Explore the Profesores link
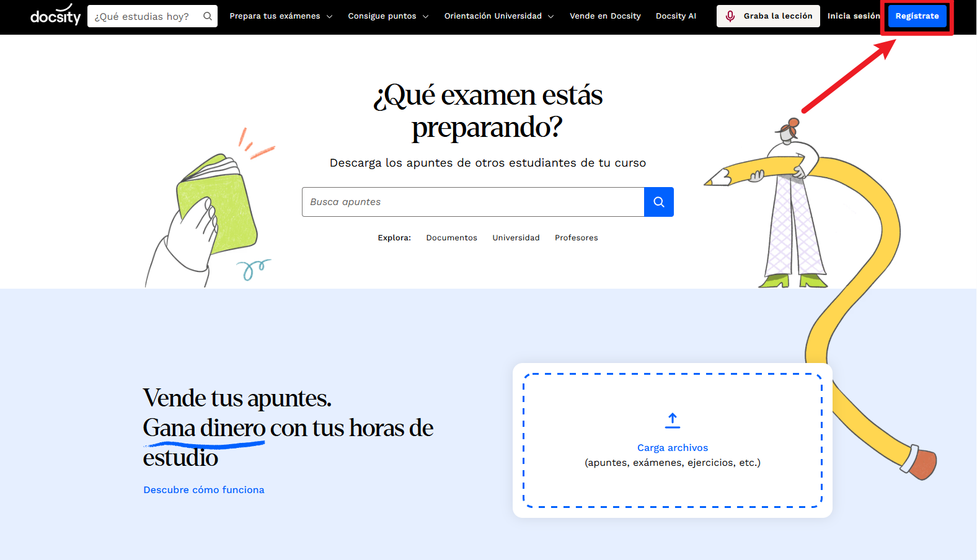Viewport: 977px width, 560px height. coord(576,238)
